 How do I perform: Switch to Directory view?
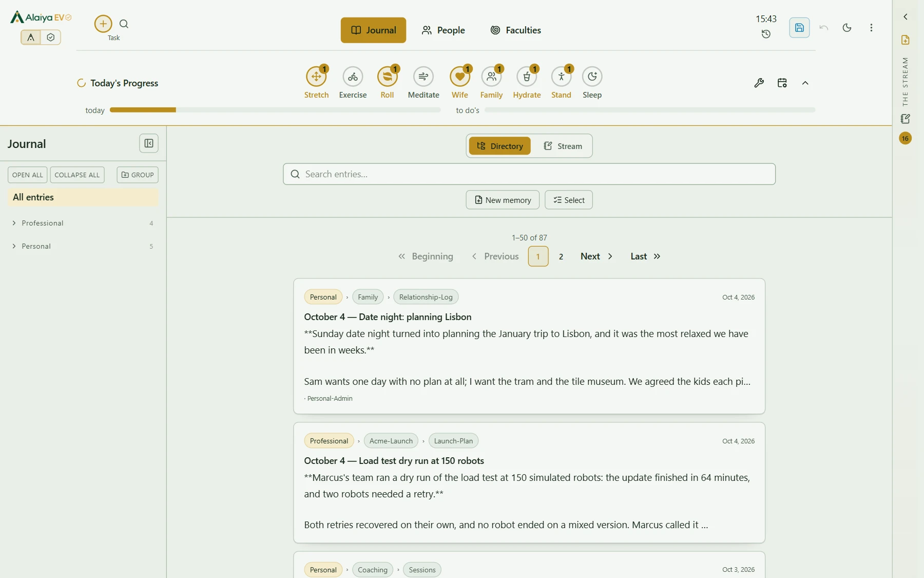(499, 146)
